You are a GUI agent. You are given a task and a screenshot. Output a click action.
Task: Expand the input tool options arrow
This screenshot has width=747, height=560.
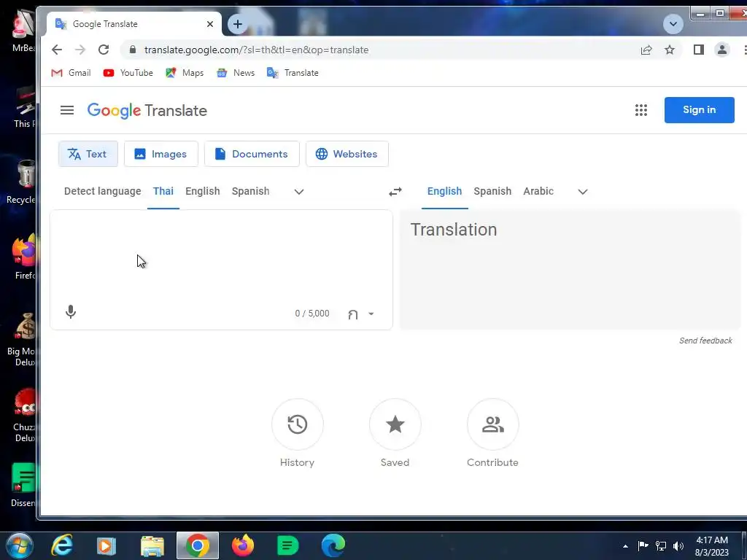pos(371,314)
